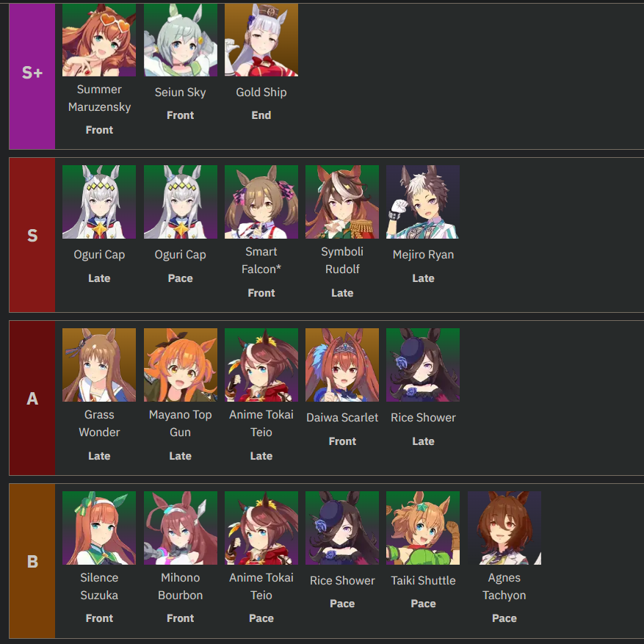The width and height of the screenshot is (644, 644).
Task: Open Symboli Rudolf's portrait
Action: (x=342, y=202)
